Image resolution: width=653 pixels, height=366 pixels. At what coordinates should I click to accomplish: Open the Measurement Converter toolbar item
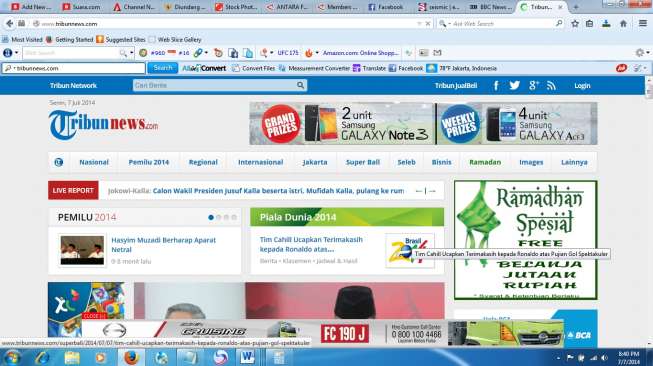(314, 68)
